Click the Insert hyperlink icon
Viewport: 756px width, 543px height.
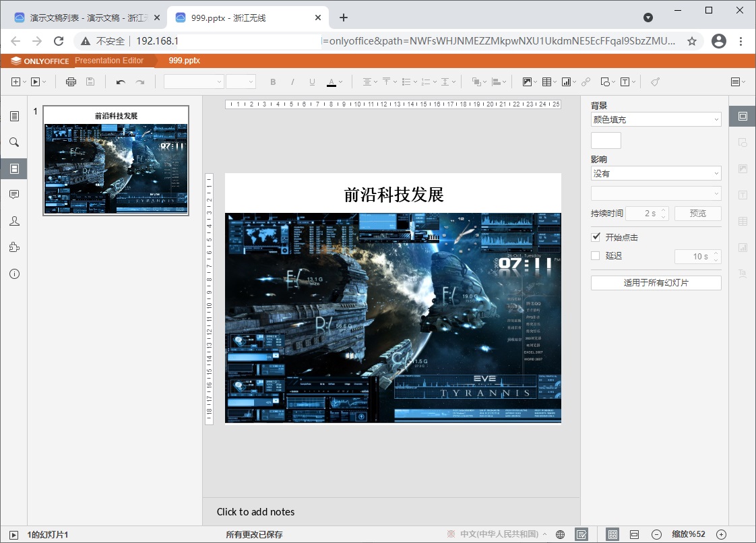(586, 82)
